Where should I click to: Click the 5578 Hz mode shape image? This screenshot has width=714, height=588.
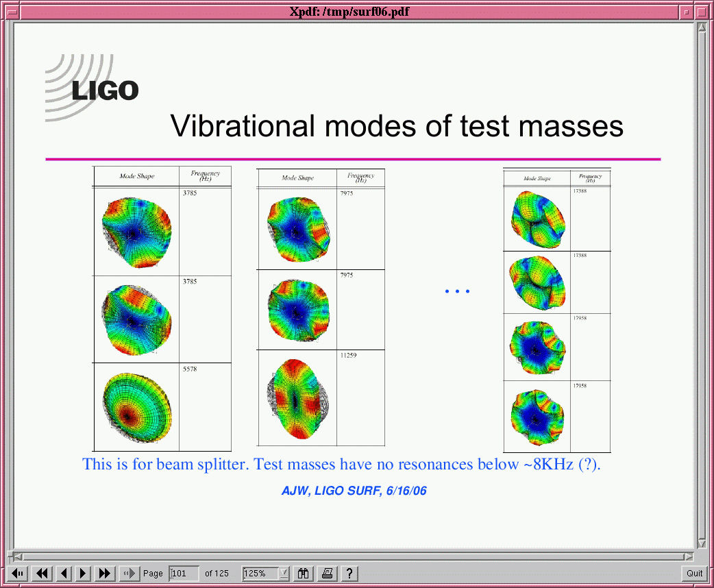pos(137,407)
